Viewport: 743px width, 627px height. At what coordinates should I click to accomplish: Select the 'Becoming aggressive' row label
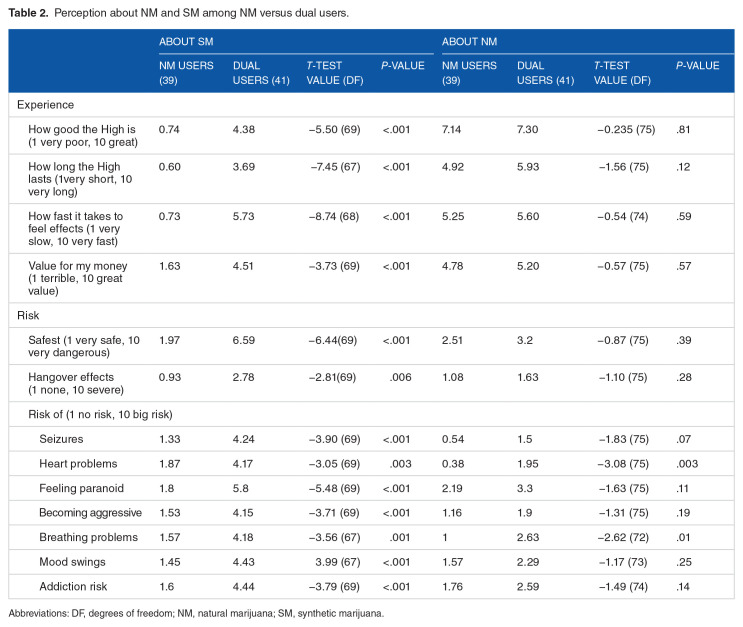tap(87, 514)
